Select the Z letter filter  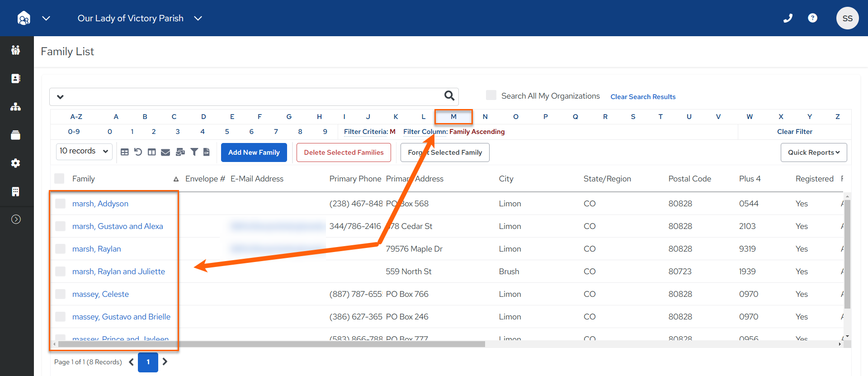pos(838,117)
